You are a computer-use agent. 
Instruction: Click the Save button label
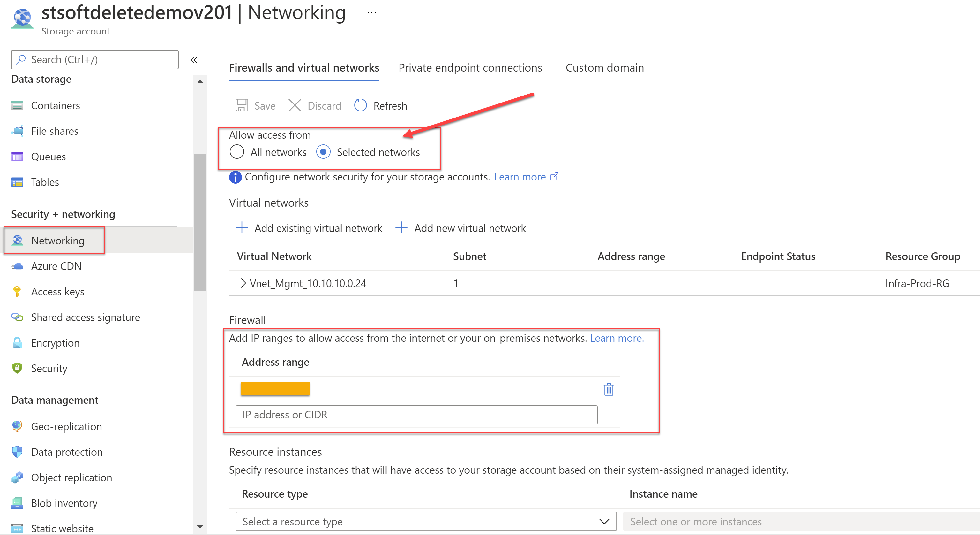265,105
